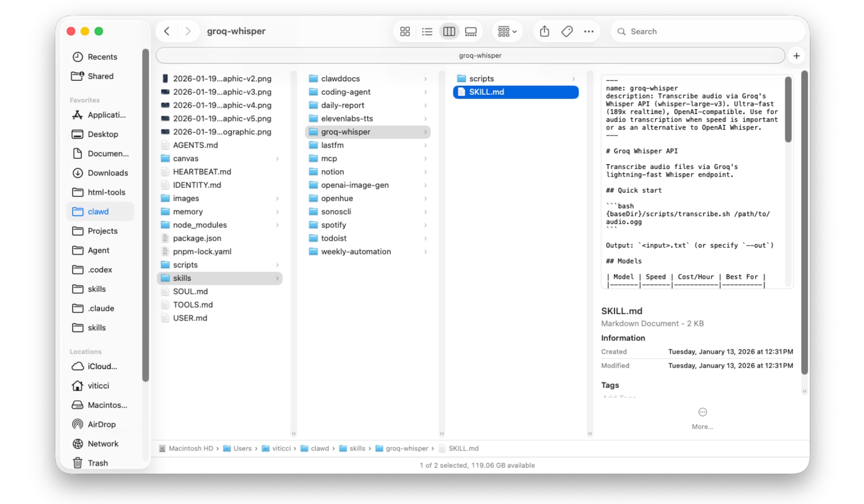Click the Edit Tags toolbar icon

click(567, 32)
